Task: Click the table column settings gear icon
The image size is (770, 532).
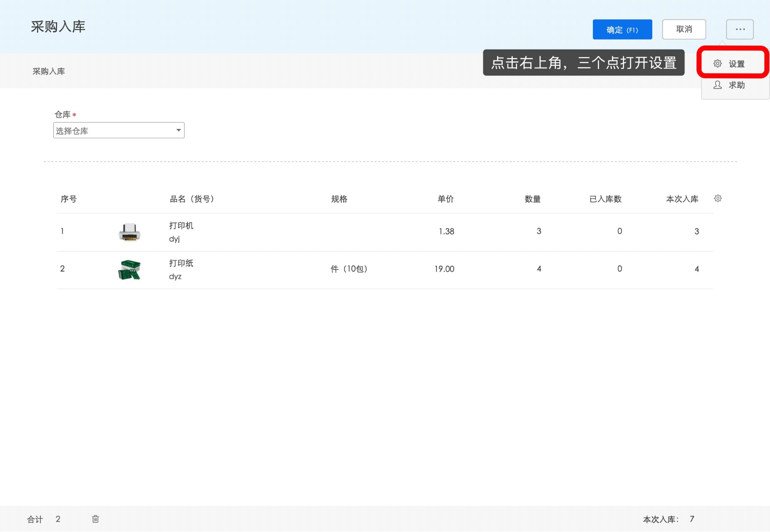Action: coord(718,199)
